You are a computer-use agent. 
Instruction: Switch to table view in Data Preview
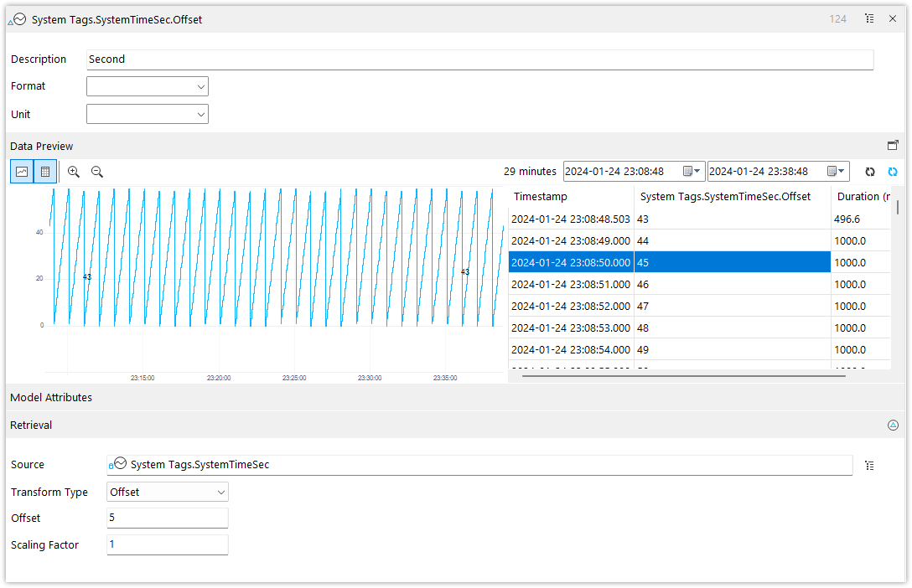[44, 171]
